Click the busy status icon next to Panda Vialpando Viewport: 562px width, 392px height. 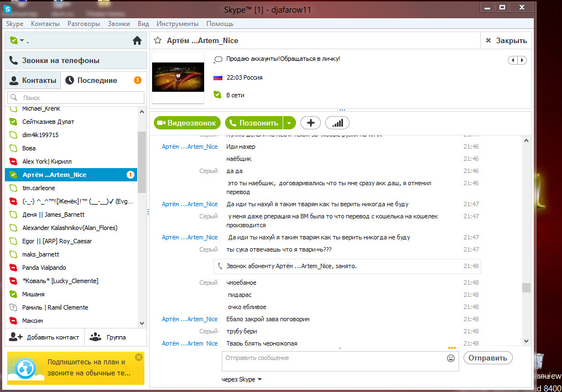(x=13, y=268)
